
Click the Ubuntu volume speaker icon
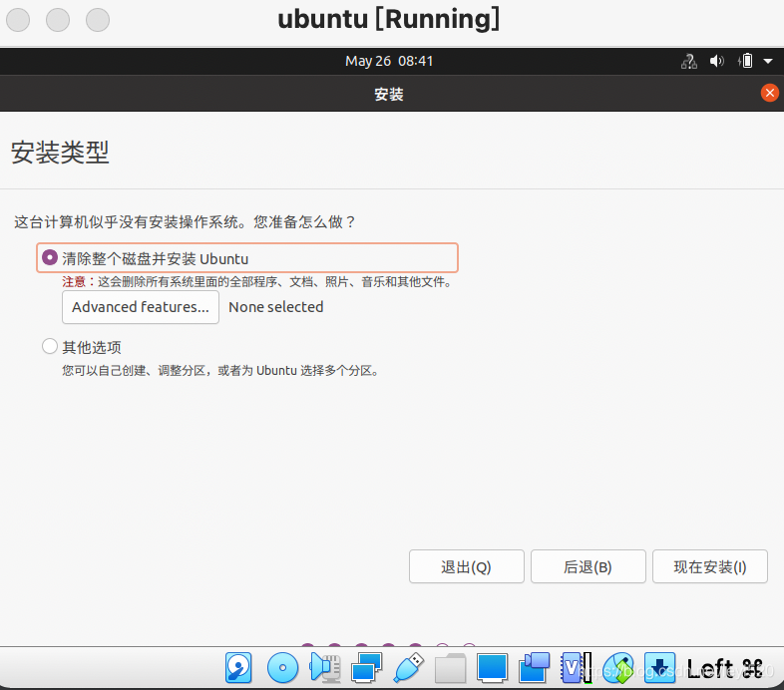coord(716,61)
